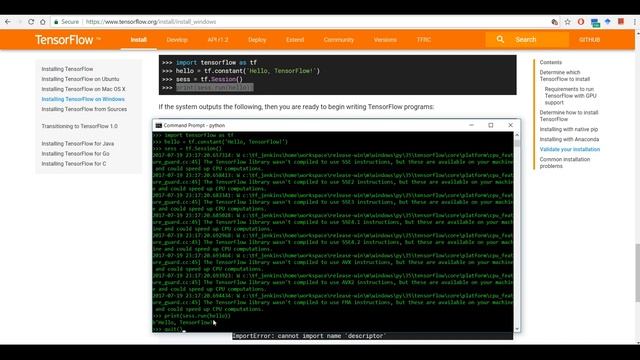
Task: Open Installing TensorFlow for C
Action: pos(74,164)
